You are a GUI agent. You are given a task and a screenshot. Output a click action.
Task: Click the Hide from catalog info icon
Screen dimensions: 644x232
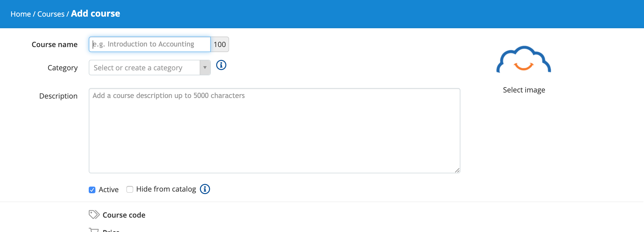[205, 189]
